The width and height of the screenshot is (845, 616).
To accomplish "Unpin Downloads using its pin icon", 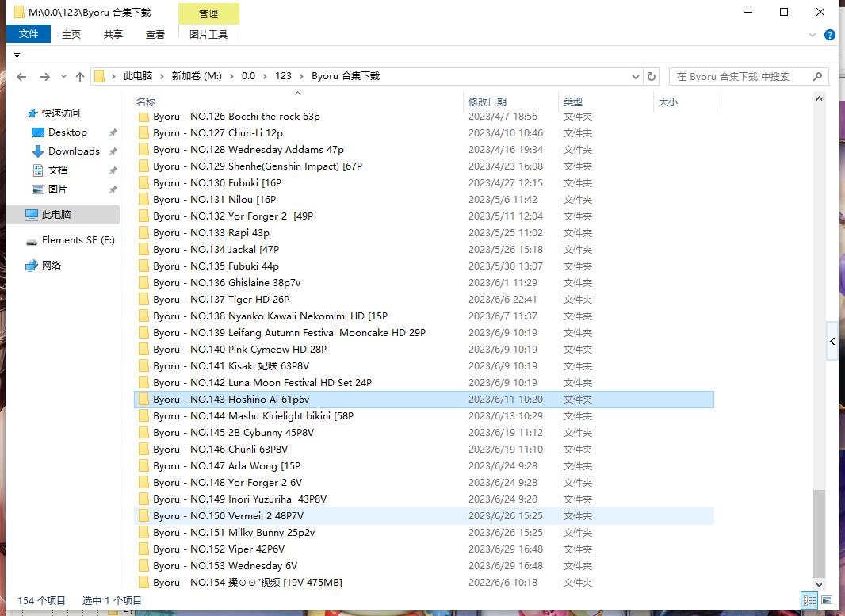I will click(113, 151).
